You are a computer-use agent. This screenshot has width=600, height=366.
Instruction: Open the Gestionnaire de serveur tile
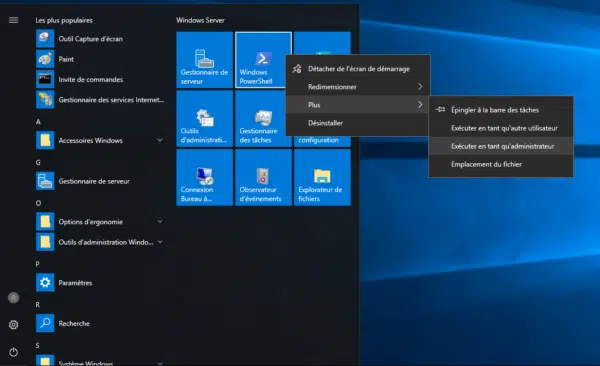[205, 60]
